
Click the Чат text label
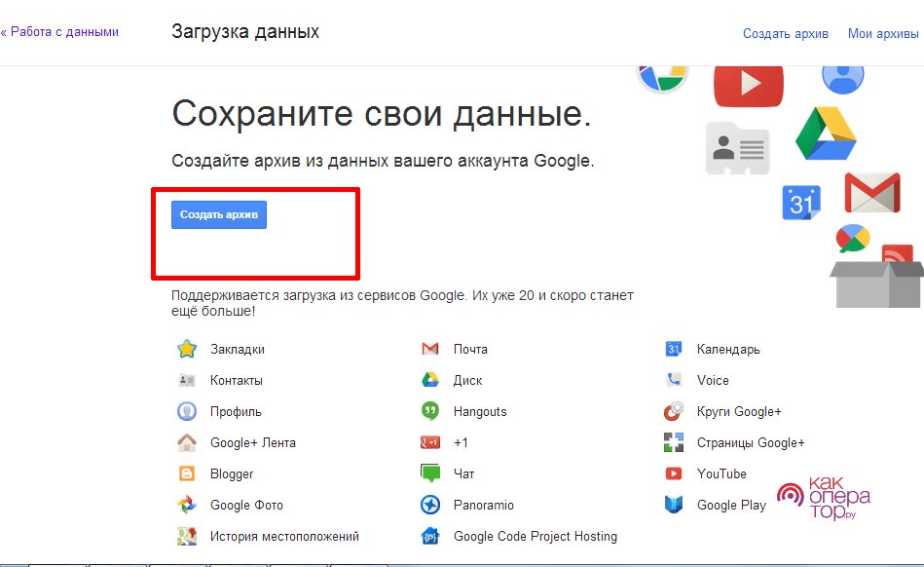(463, 473)
